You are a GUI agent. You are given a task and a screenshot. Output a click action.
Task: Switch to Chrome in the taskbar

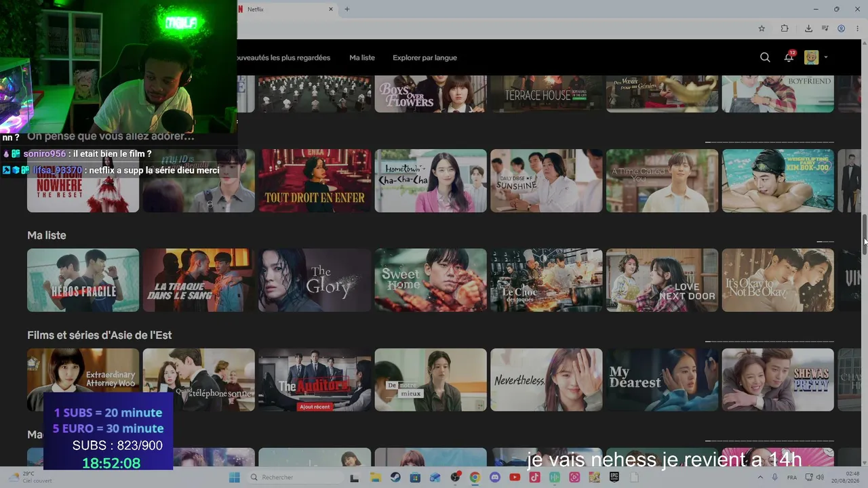[x=475, y=477]
